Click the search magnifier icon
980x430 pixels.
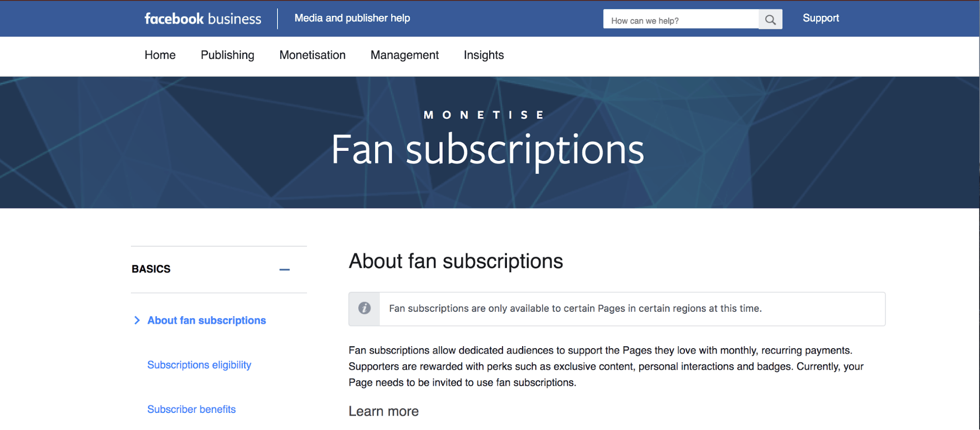(x=770, y=19)
